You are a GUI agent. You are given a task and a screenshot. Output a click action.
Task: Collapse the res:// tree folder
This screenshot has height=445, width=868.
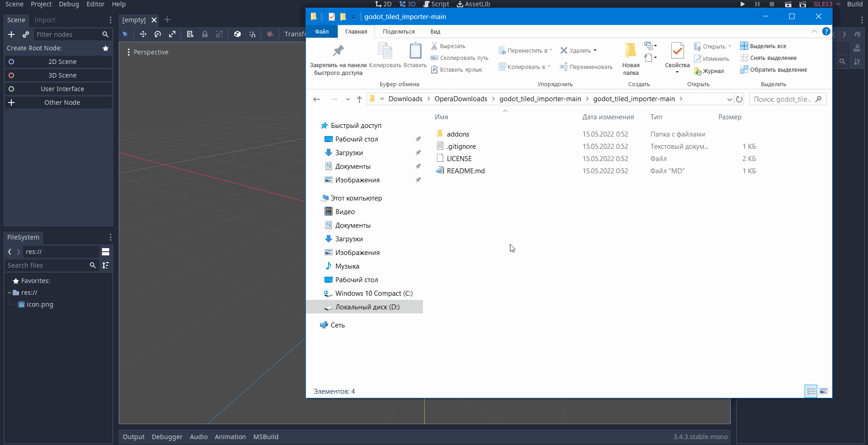click(x=10, y=293)
